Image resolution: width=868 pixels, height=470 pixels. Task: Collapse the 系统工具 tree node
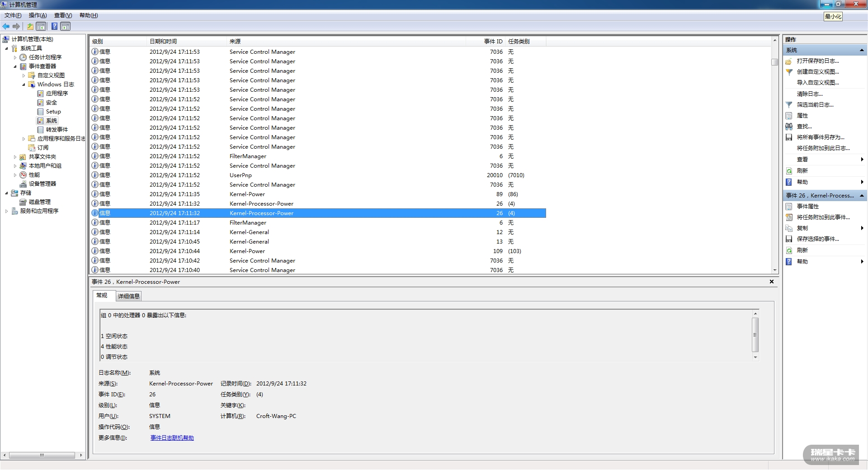pos(7,48)
